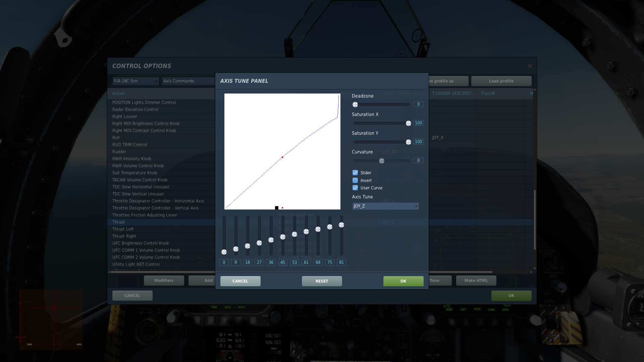The width and height of the screenshot is (644, 362).
Task: Select the UFC Brightness Control Knob row
Action: [x=161, y=243]
